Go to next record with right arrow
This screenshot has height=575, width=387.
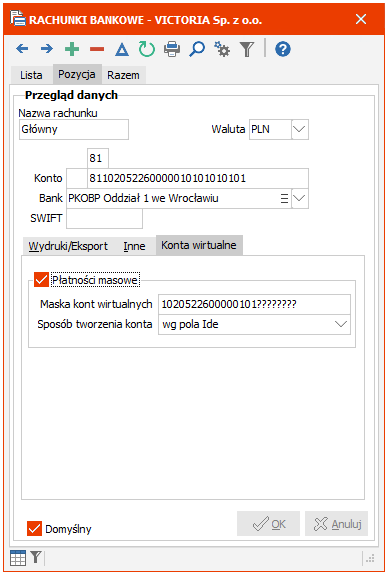[47, 49]
